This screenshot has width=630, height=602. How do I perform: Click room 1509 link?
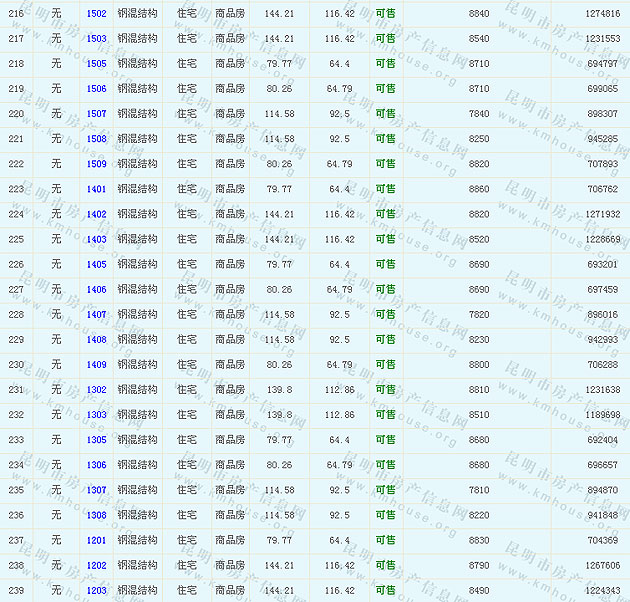coord(96,164)
